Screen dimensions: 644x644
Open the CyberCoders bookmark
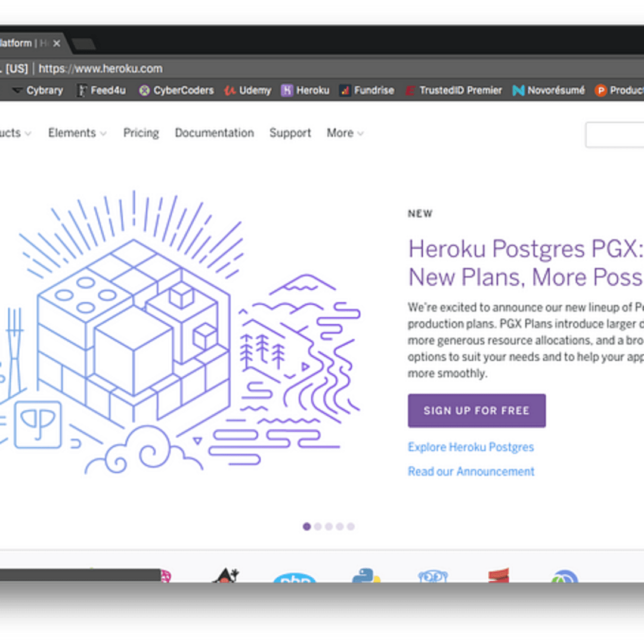(x=176, y=91)
